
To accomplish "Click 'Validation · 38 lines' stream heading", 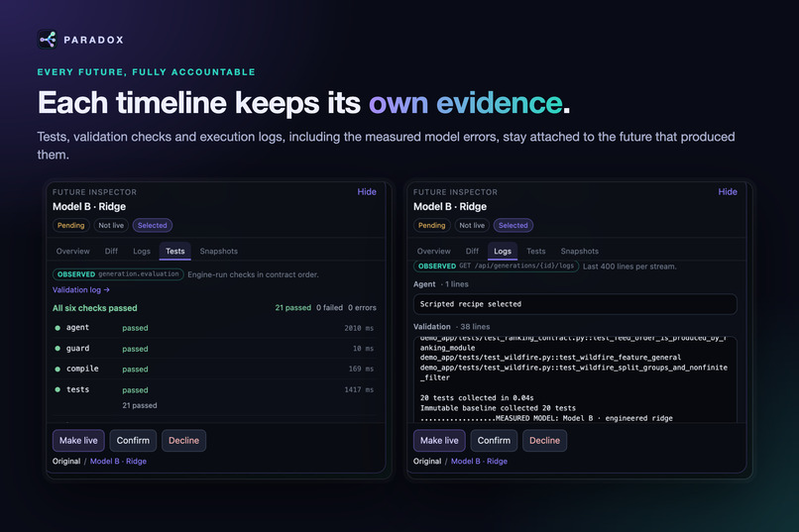I will click(x=451, y=326).
